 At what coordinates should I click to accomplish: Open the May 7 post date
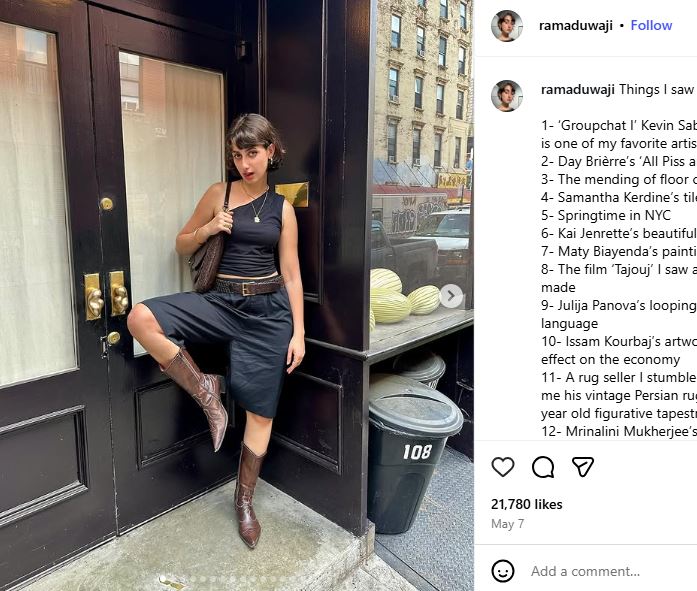507,524
